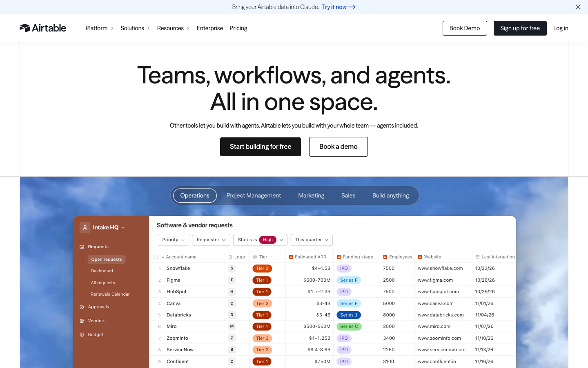Switch to the Project Management tab
This screenshot has height=368, width=588.
(254, 195)
